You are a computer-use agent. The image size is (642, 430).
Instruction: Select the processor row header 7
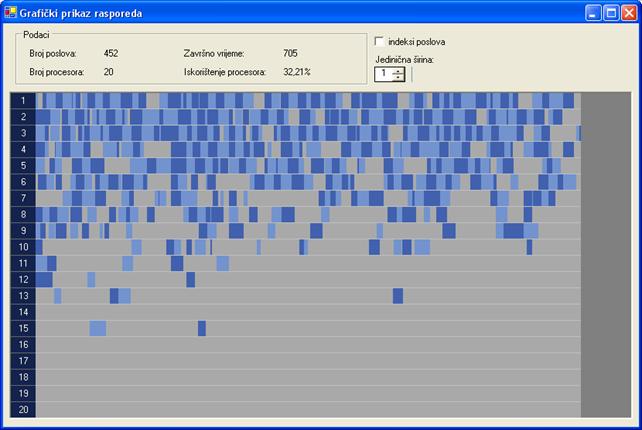(x=23, y=198)
